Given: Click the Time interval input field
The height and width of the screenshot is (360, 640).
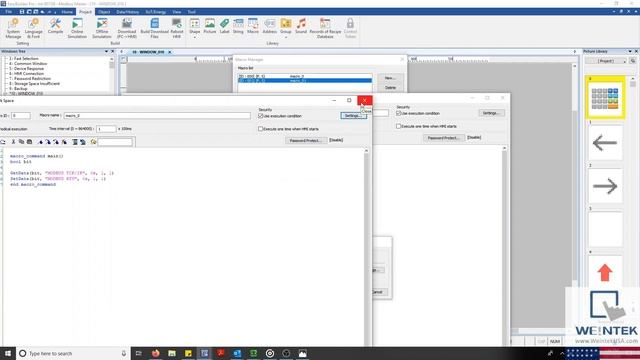Looking at the screenshot, I should tap(106, 129).
